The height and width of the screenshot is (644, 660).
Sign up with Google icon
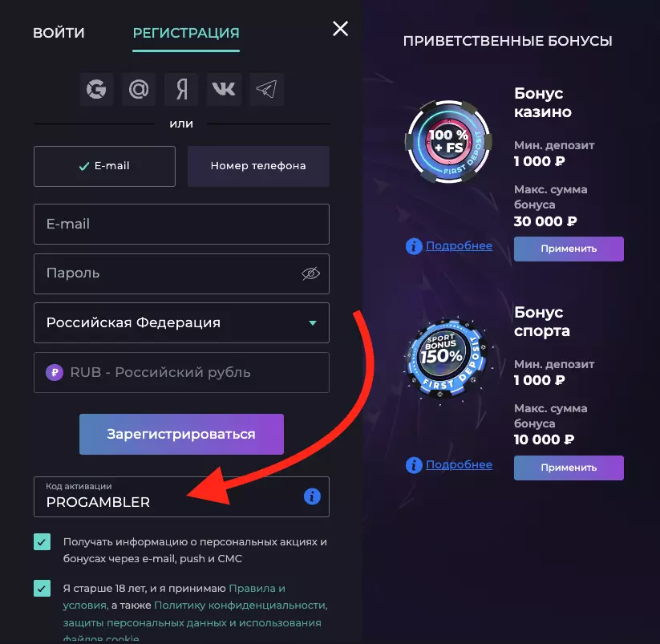click(x=96, y=90)
